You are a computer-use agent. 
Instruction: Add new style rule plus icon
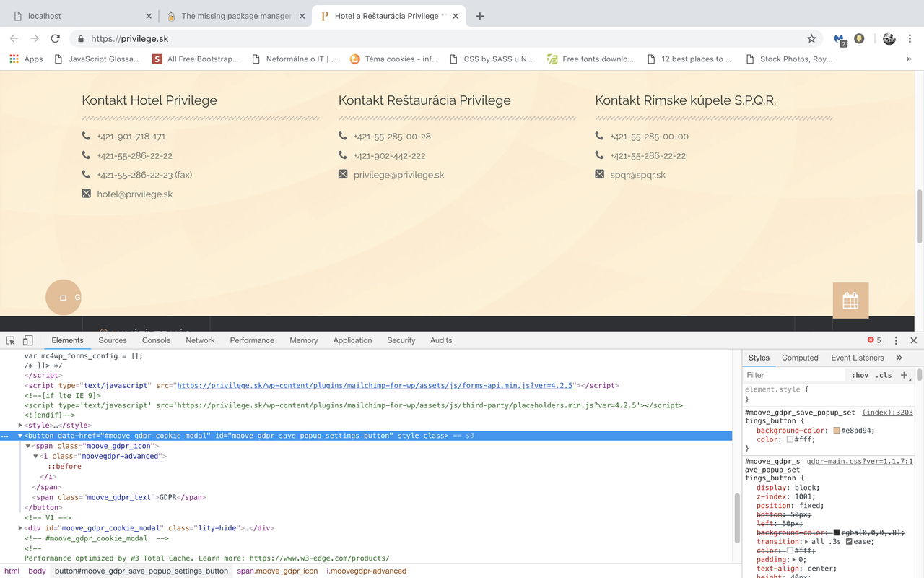point(904,375)
